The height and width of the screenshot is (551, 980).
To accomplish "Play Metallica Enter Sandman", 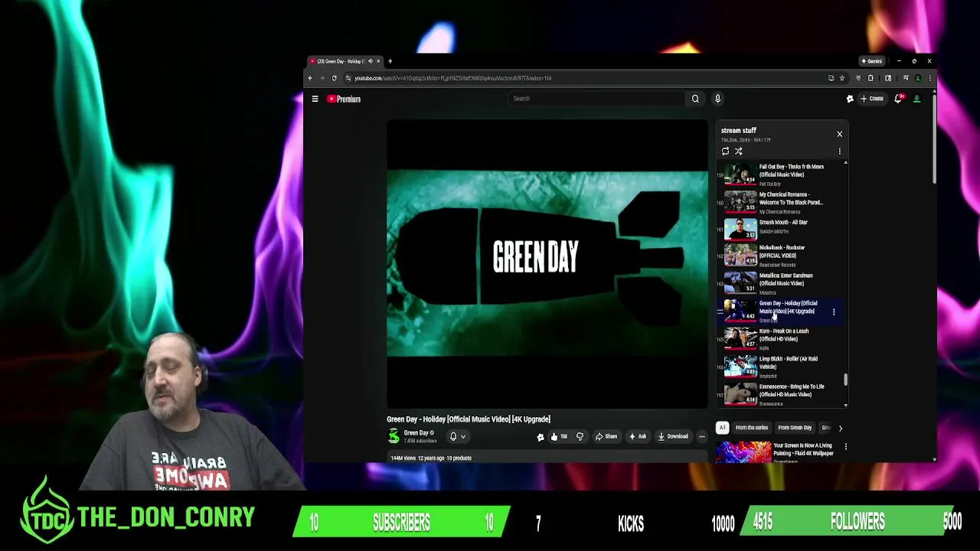I will [x=781, y=283].
